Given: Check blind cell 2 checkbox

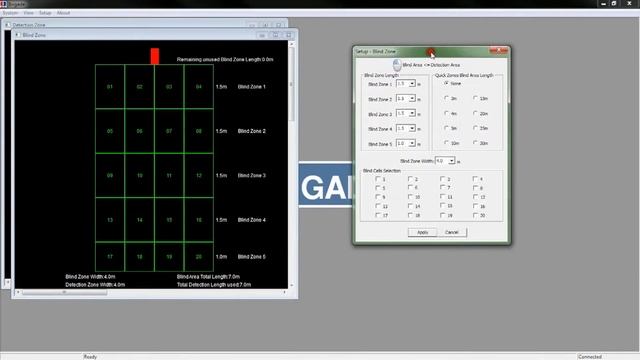Looking at the screenshot, I should coord(410,179).
